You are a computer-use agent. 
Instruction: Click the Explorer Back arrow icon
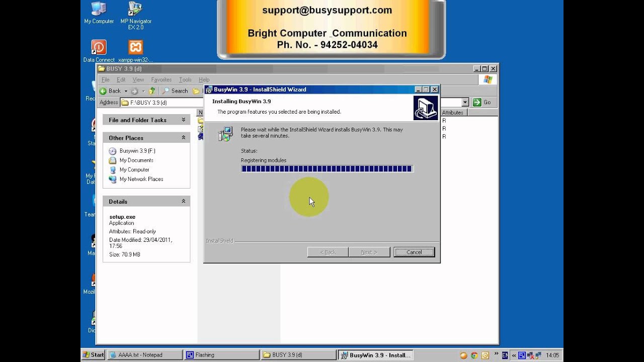103,91
